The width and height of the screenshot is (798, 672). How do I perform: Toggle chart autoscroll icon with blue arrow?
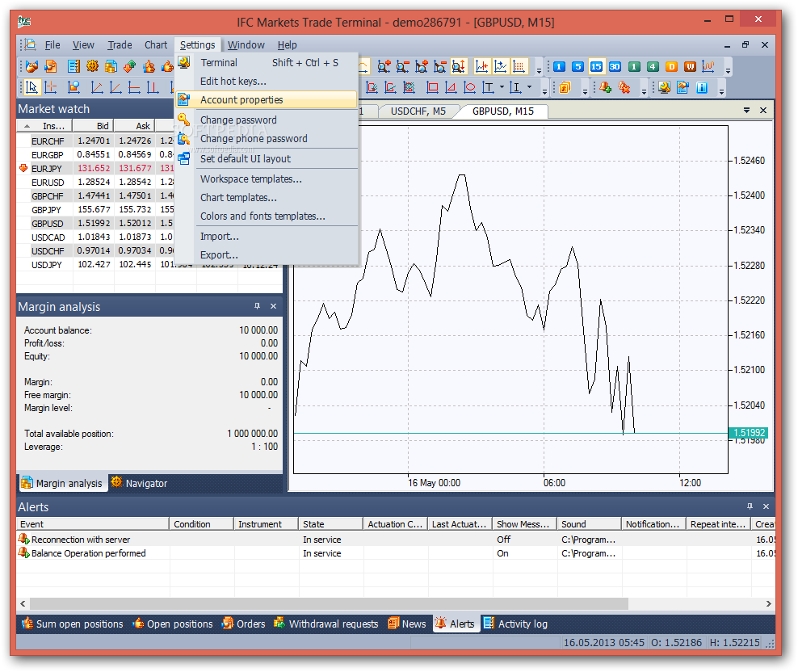tap(500, 66)
